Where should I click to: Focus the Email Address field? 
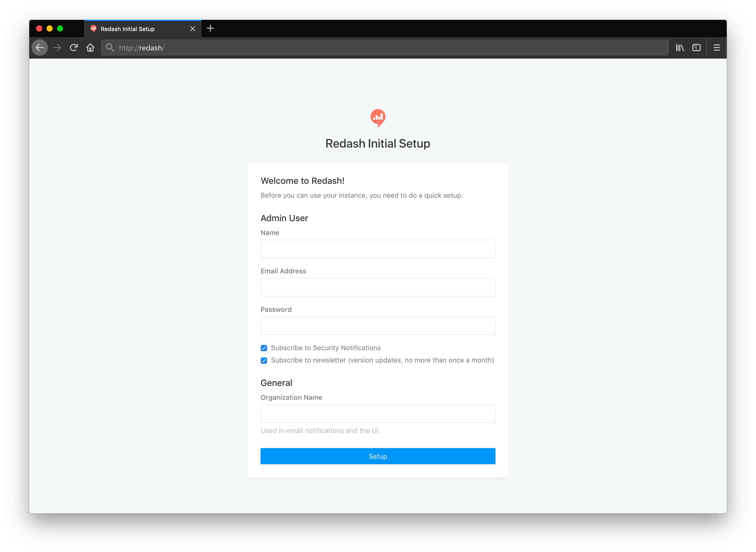point(377,287)
